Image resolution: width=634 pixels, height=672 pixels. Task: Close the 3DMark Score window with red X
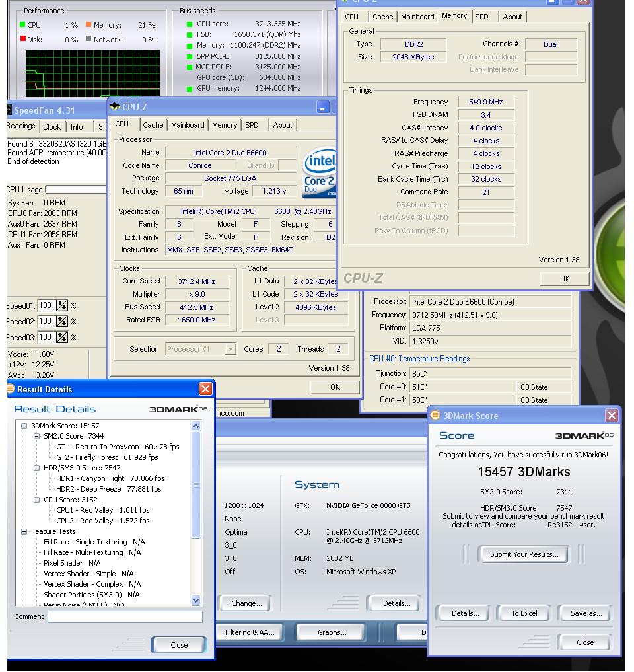[612, 415]
